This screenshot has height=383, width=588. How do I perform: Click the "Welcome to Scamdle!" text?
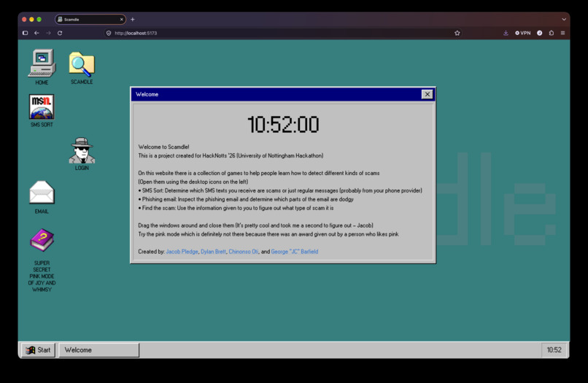click(x=163, y=147)
